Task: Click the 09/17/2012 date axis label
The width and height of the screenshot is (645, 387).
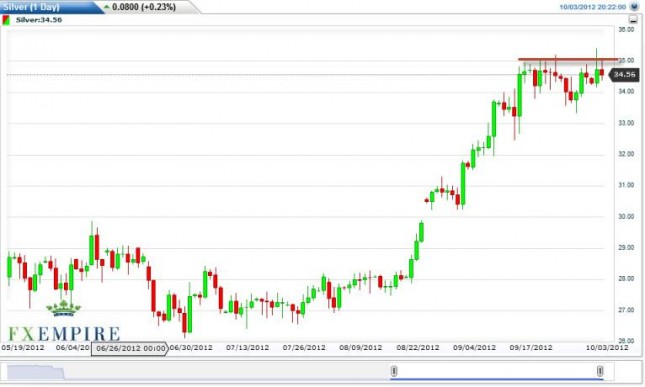Action: tap(531, 348)
